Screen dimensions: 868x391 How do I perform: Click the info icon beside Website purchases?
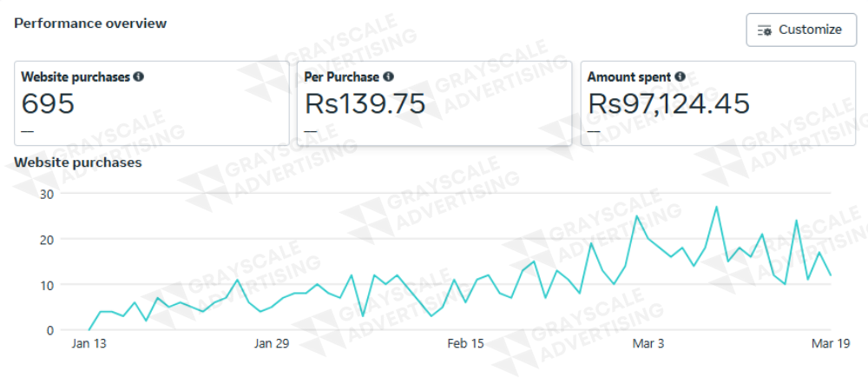[139, 76]
